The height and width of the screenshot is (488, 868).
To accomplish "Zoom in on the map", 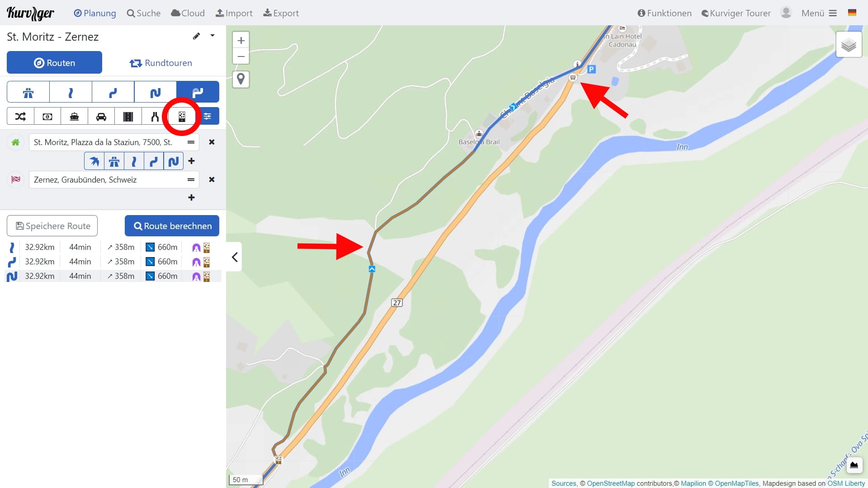I will tap(241, 40).
